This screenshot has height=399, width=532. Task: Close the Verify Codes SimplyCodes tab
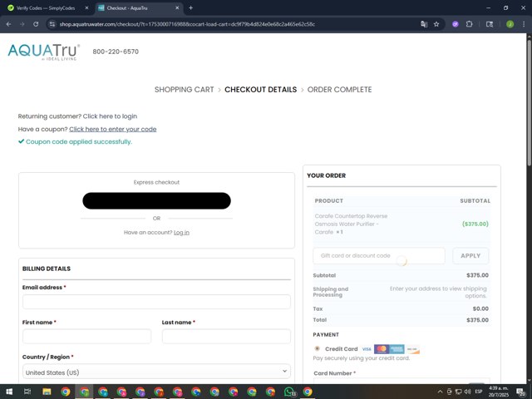(86, 7)
